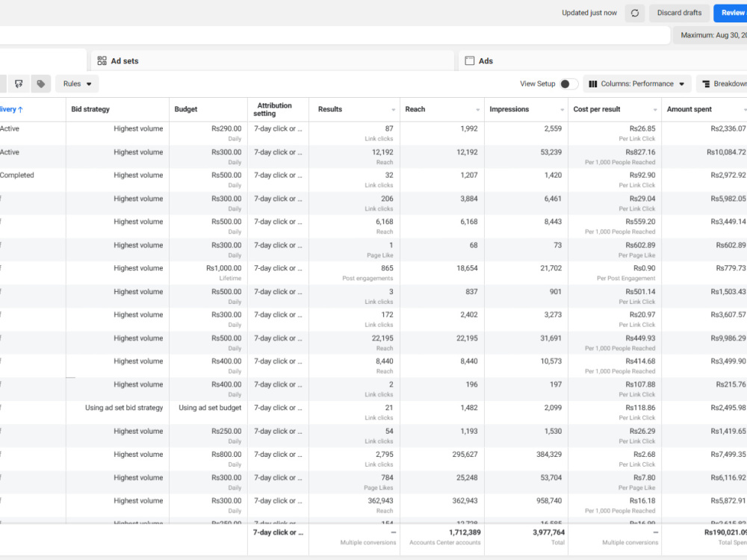Click the refresh icon next to Updated just now
747x560 pixels.
click(x=634, y=13)
